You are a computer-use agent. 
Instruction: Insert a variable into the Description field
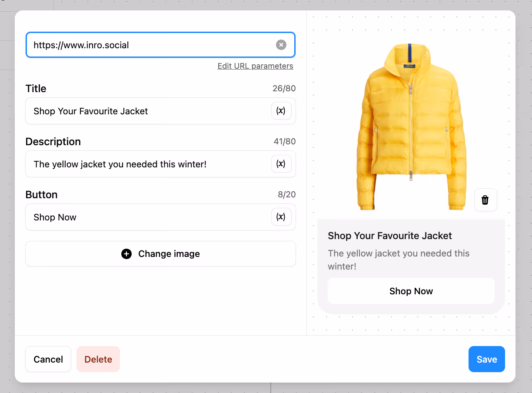[281, 164]
